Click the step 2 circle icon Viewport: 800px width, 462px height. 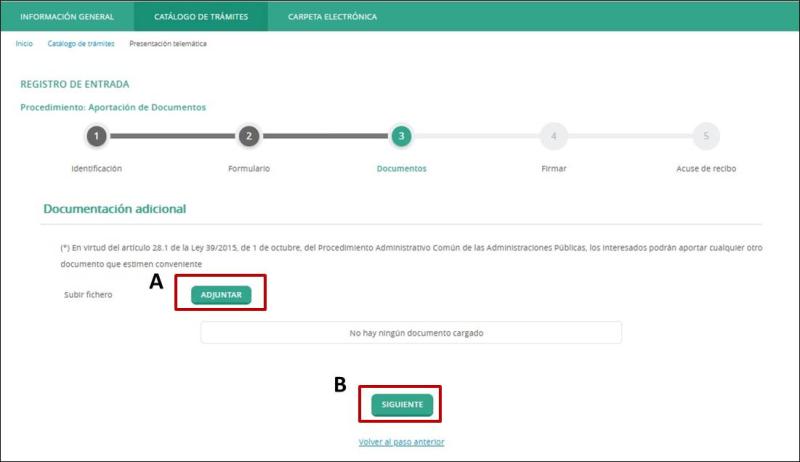pyautogui.click(x=249, y=136)
